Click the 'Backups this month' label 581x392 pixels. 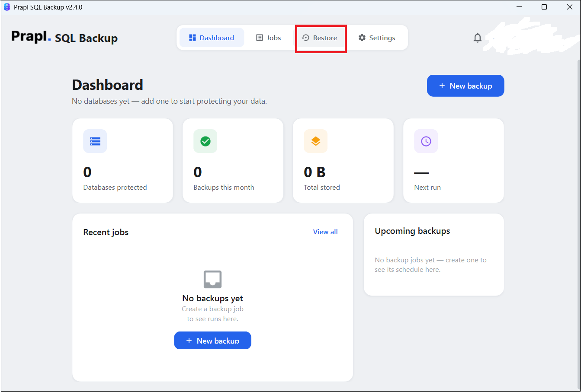(224, 188)
